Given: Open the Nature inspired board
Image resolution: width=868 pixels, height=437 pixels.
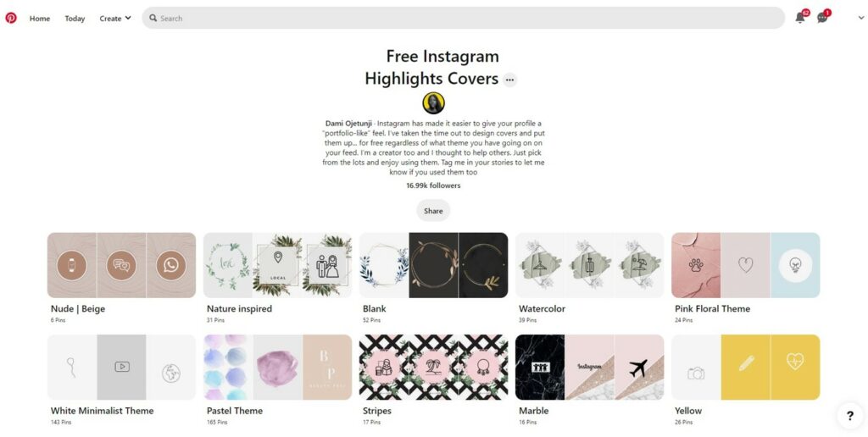Looking at the screenshot, I should point(277,265).
